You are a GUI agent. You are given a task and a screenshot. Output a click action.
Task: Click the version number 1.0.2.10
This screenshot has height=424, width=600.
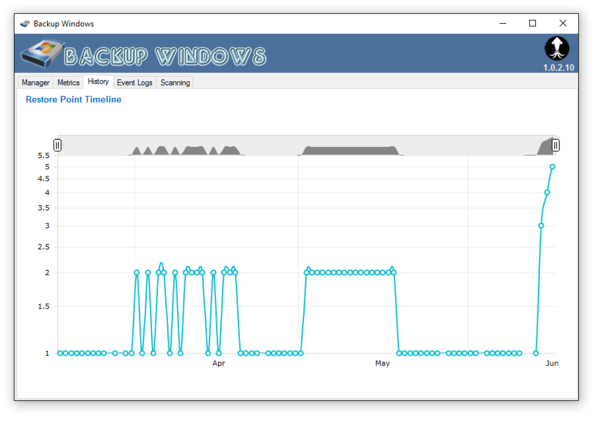[x=558, y=68]
